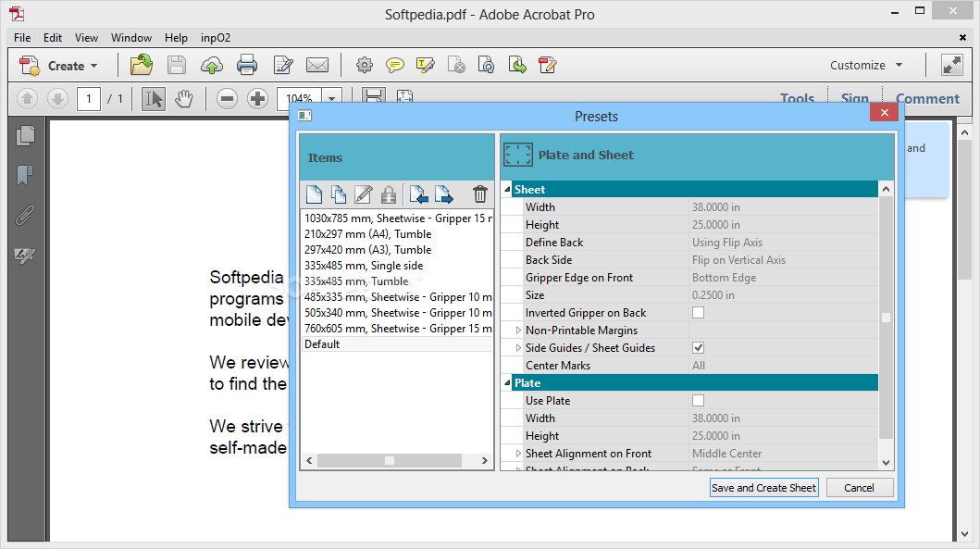
Task: Zoom in with plus icon
Action: [257, 99]
